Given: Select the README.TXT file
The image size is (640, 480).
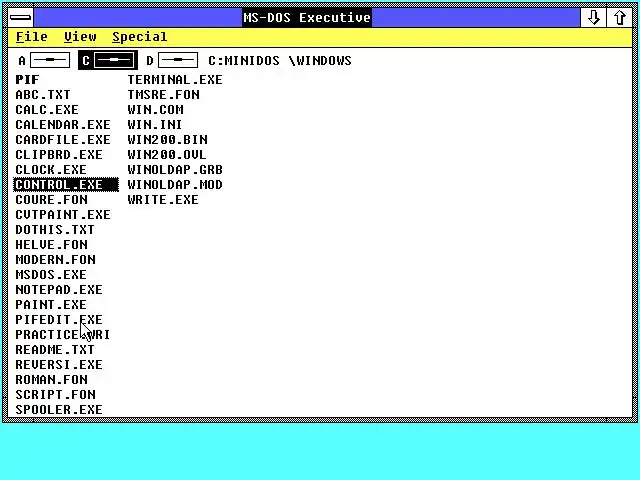Looking at the screenshot, I should [x=55, y=350].
